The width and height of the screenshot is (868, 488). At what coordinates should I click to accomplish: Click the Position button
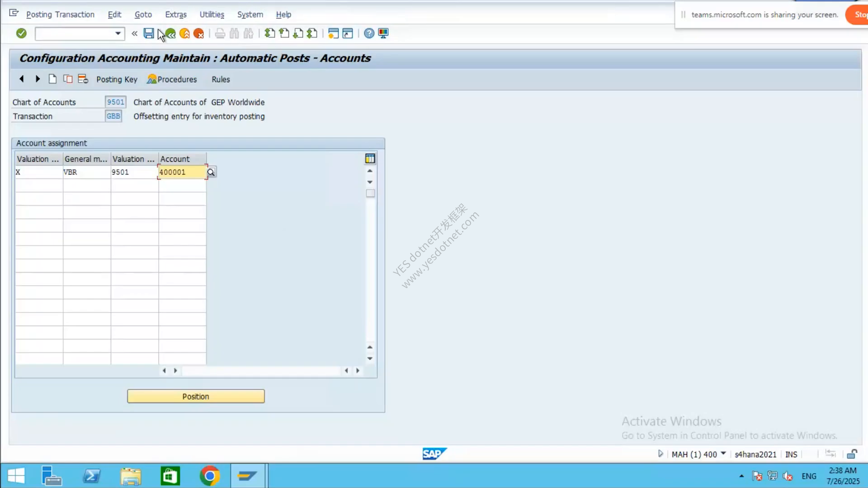(196, 396)
